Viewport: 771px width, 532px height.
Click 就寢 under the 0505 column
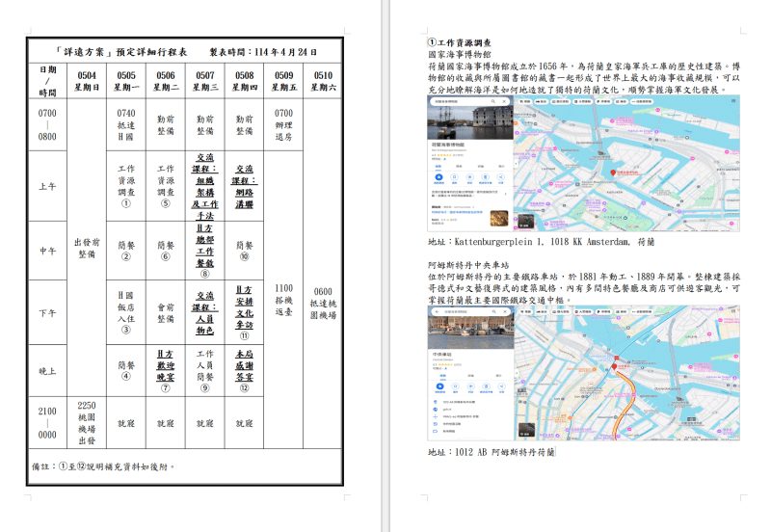(x=126, y=423)
